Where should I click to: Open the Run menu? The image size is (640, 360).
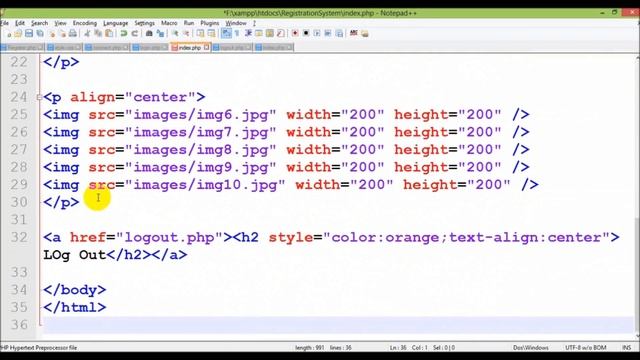[189, 23]
